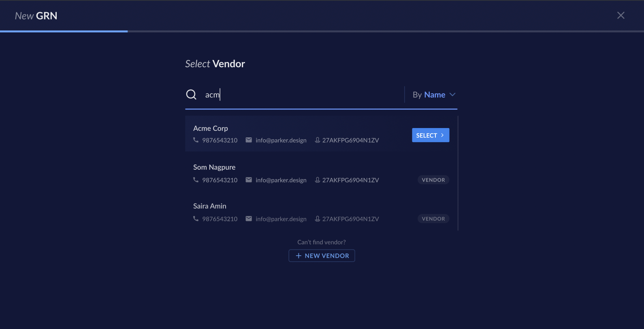Click Som Nagpure email info@parker.design
The width and height of the screenshot is (644, 329).
click(x=281, y=180)
